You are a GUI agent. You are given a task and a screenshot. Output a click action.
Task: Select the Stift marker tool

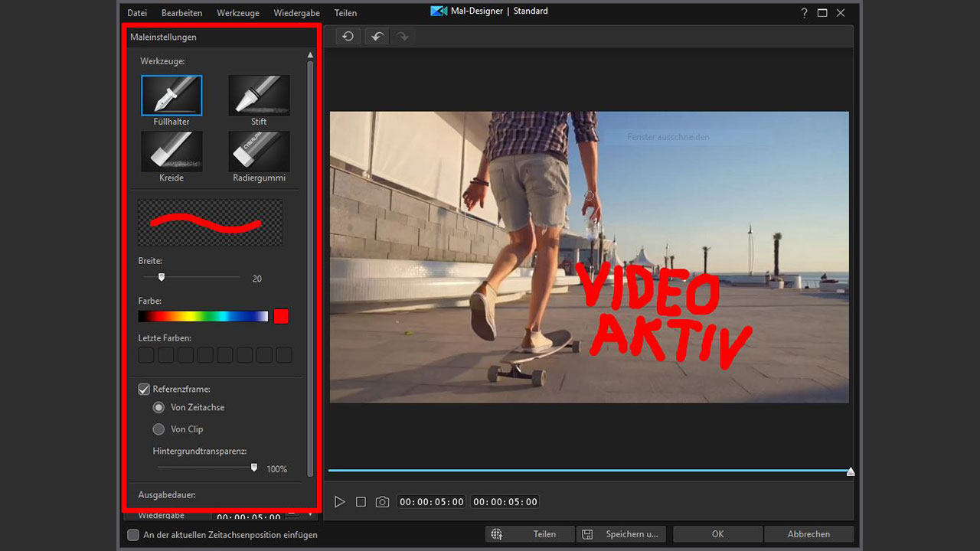[x=259, y=96]
